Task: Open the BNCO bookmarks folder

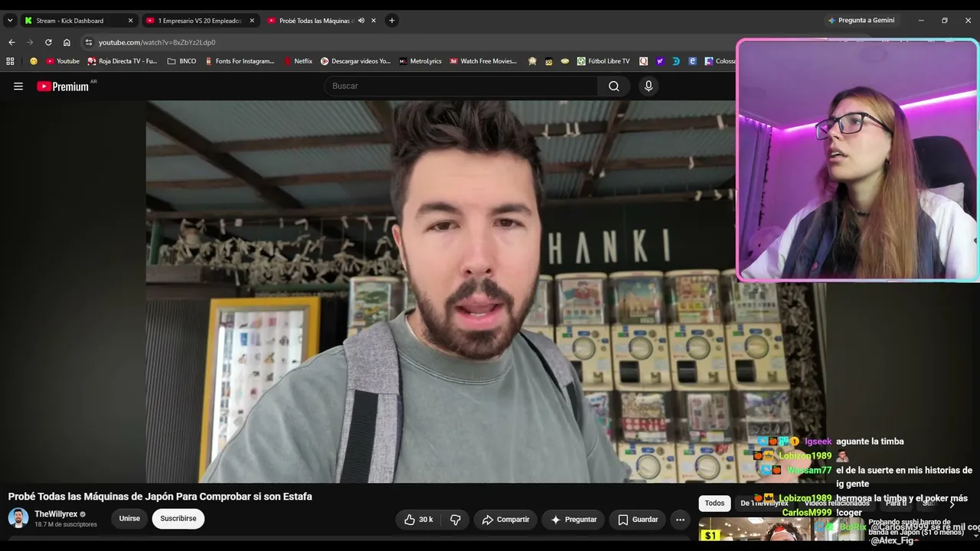Action: (x=181, y=61)
